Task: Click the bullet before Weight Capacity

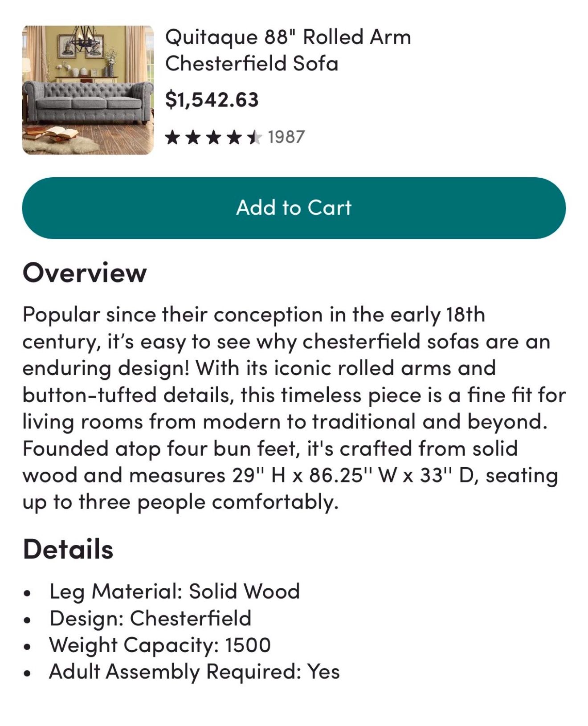Action: [x=28, y=647]
